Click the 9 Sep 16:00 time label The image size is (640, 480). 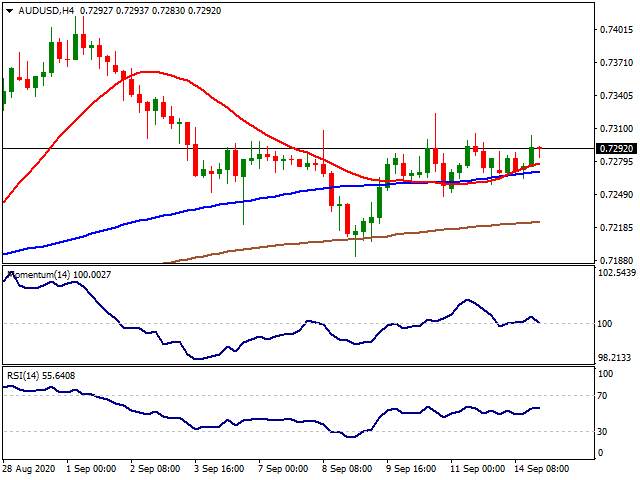pyautogui.click(x=411, y=468)
